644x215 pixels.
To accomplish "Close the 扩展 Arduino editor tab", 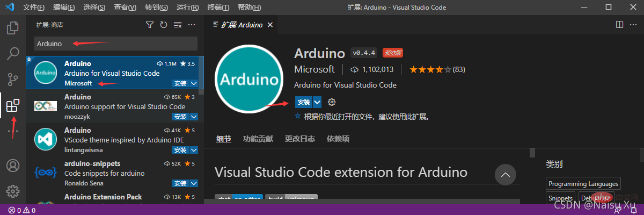I will click(x=270, y=25).
